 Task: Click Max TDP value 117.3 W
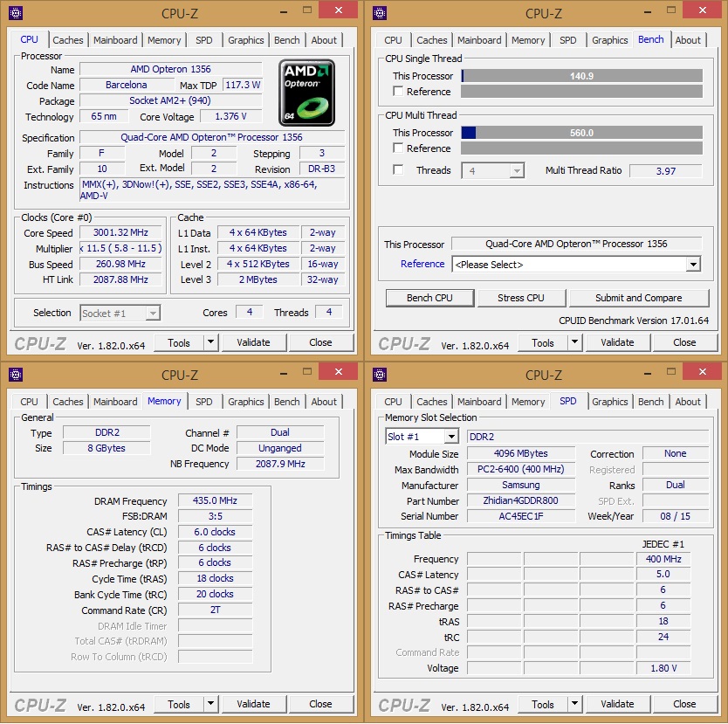[243, 85]
